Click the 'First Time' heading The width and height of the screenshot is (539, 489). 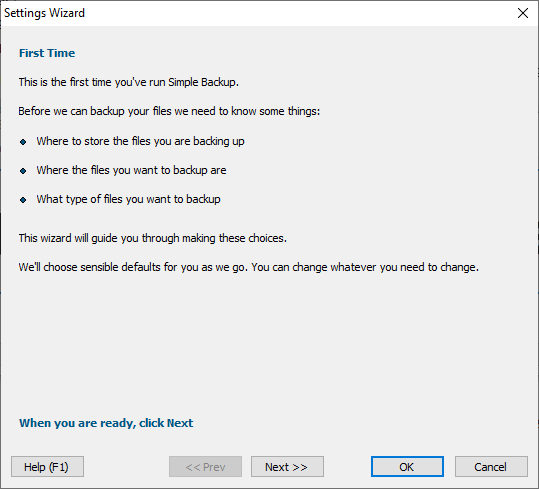[47, 53]
